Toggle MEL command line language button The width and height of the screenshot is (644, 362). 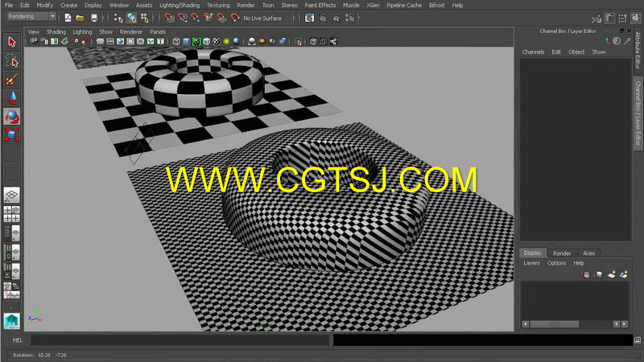point(17,340)
